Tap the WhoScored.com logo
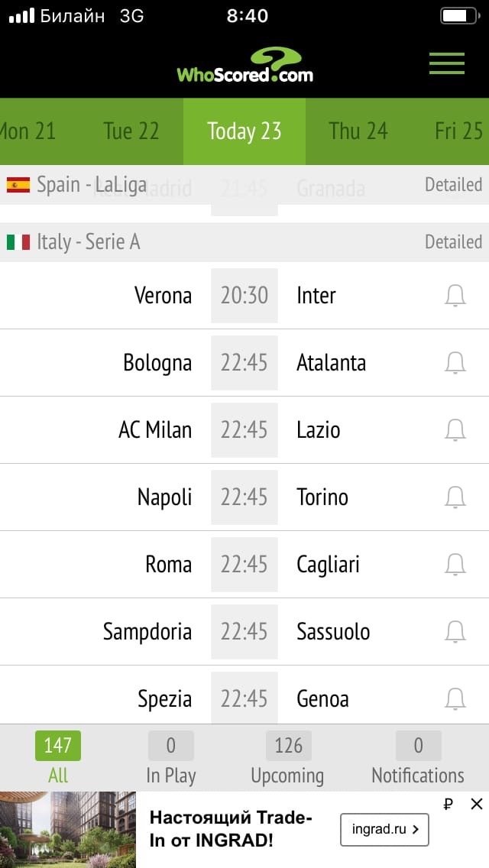Image resolution: width=489 pixels, height=868 pixels. coord(245,66)
